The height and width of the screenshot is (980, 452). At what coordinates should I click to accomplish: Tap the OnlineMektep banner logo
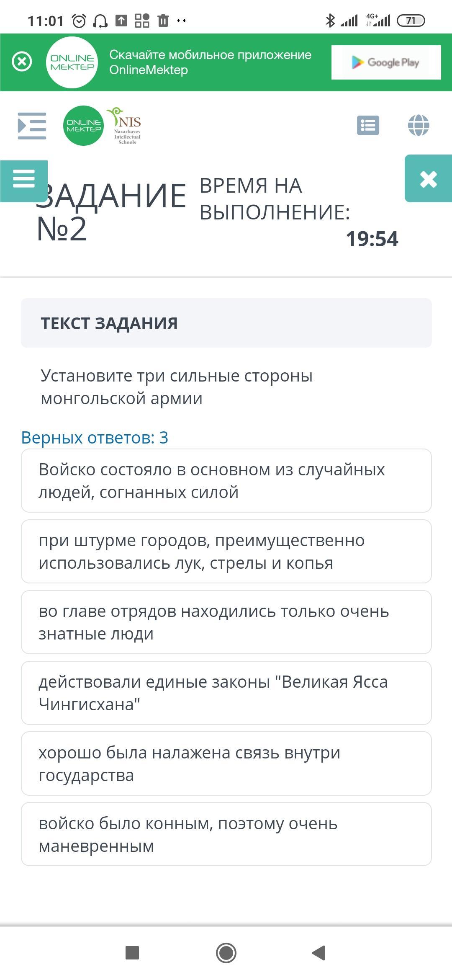point(72,62)
